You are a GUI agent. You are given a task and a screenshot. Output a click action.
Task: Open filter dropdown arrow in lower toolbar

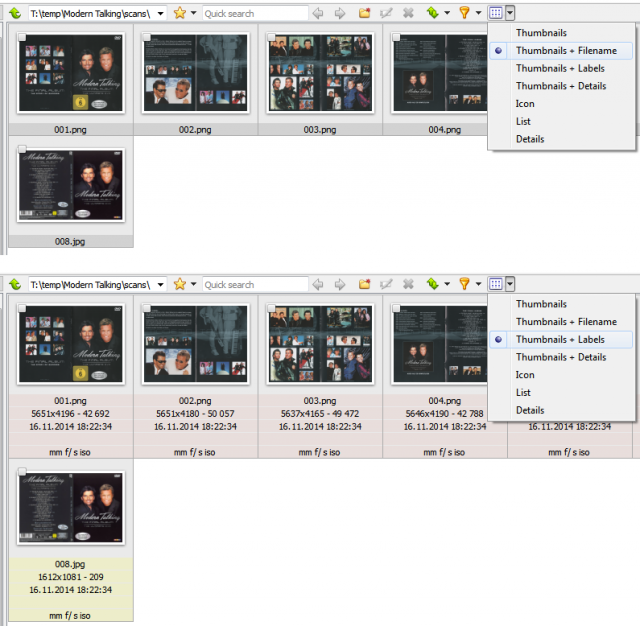click(x=478, y=284)
